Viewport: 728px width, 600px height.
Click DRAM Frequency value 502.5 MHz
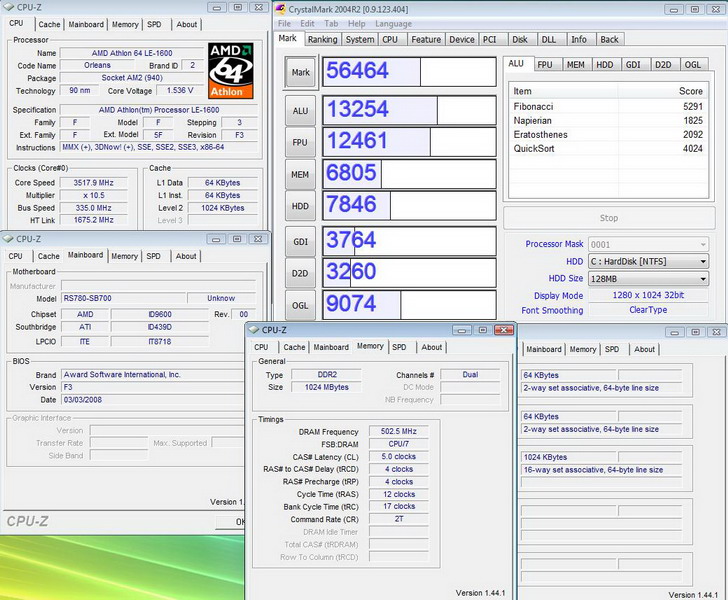(x=398, y=431)
